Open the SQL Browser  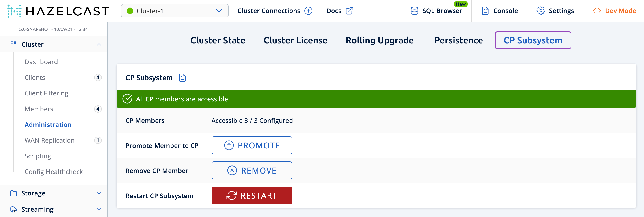pyautogui.click(x=436, y=11)
